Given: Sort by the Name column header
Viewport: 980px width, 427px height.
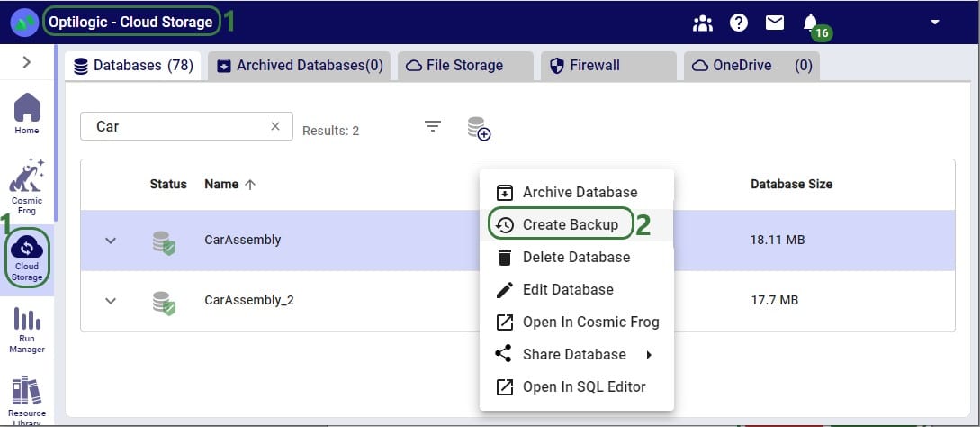Looking at the screenshot, I should pyautogui.click(x=230, y=184).
